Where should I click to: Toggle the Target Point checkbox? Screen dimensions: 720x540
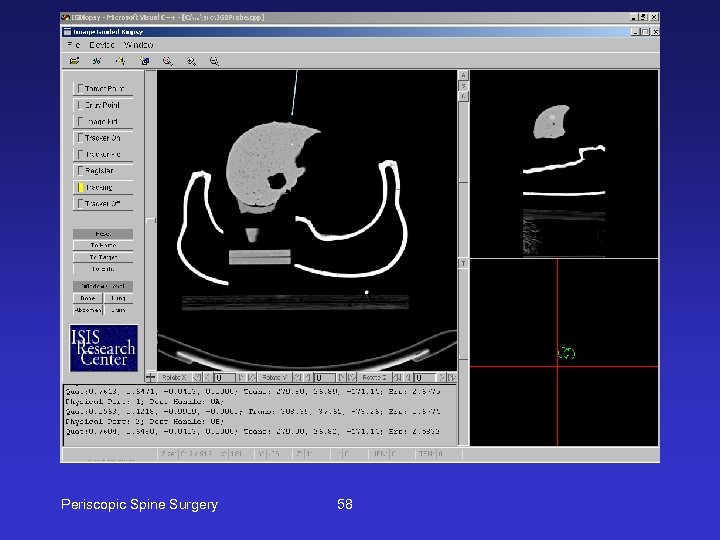79,88
